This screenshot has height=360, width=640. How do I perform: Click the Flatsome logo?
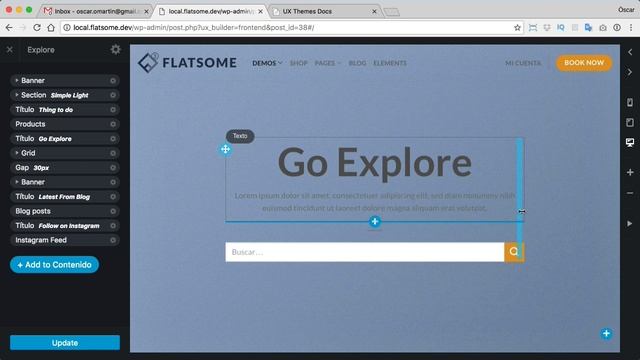(187, 62)
